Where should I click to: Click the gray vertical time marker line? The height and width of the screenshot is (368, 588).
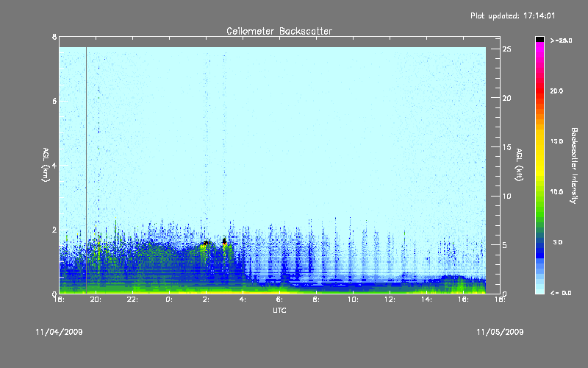pyautogui.click(x=86, y=170)
